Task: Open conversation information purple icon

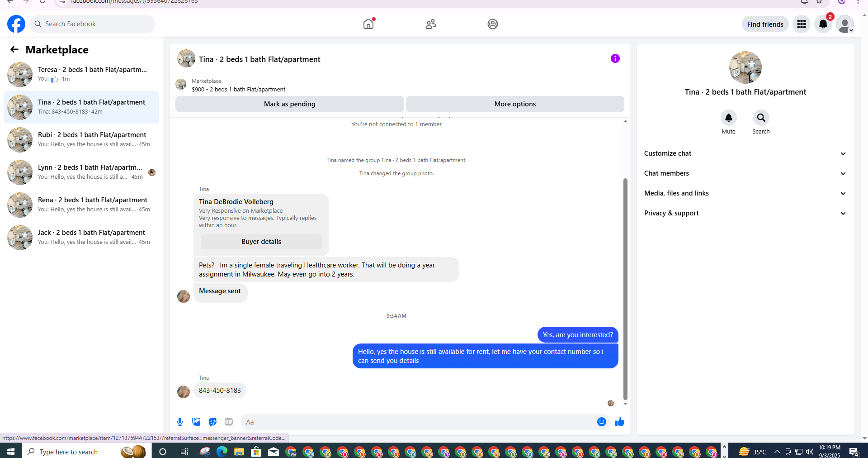Action: (x=615, y=58)
